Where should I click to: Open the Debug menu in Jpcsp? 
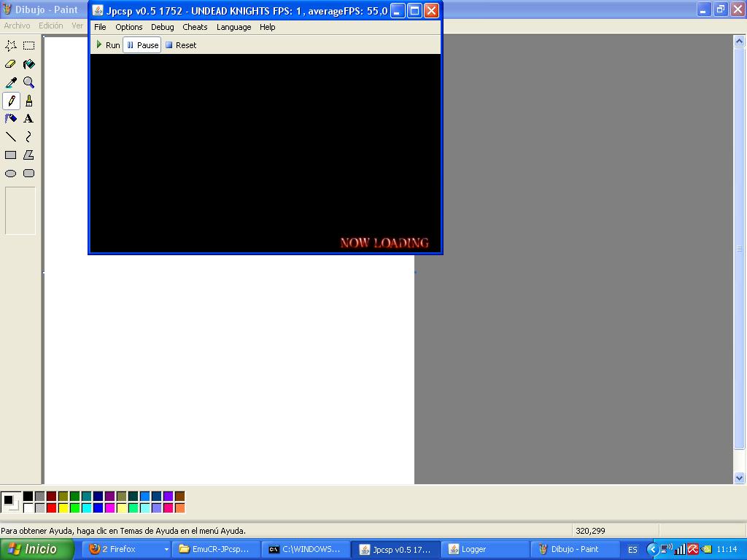pos(162,27)
